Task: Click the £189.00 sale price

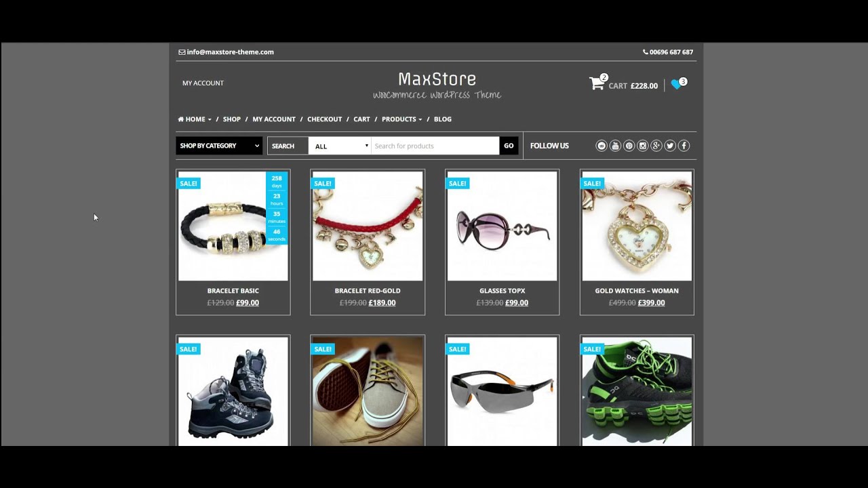Action: click(x=382, y=303)
